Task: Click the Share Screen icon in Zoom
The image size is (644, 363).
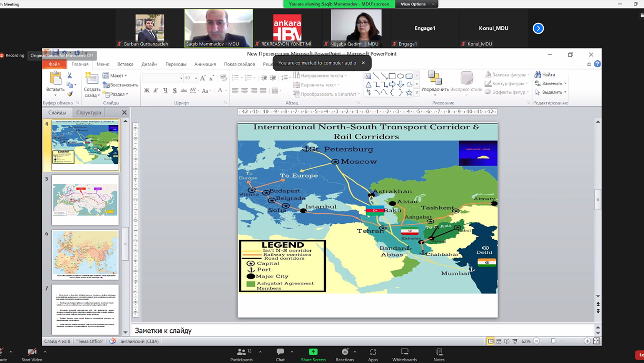Action: click(313, 352)
